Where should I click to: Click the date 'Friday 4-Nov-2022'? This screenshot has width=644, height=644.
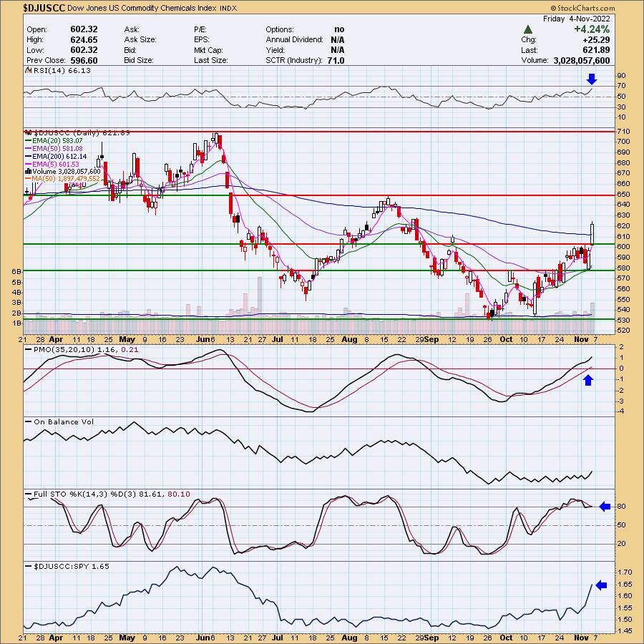click(x=576, y=19)
